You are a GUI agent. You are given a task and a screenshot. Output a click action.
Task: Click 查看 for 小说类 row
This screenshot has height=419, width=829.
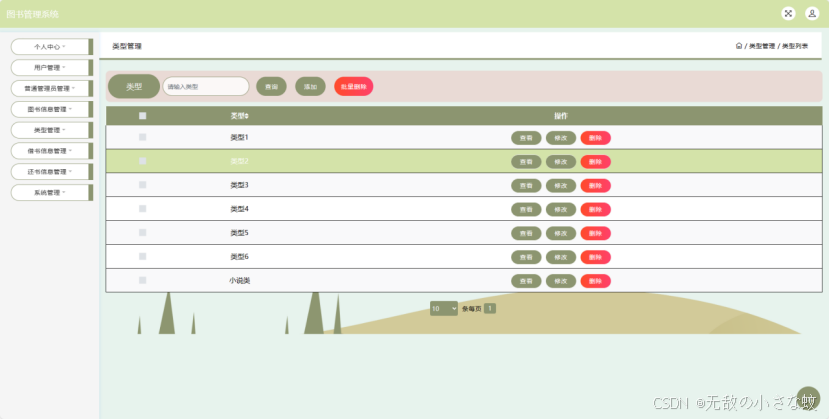(526, 281)
